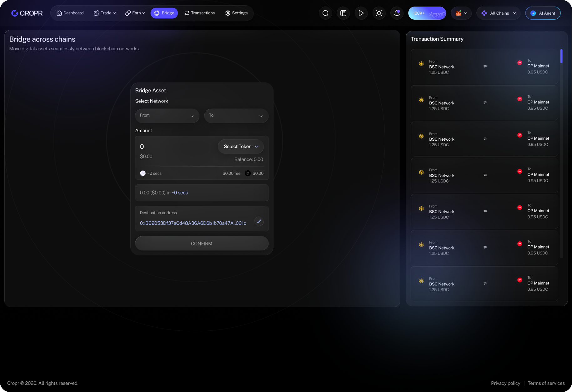Image resolution: width=572 pixels, height=392 pixels.
Task: Open the wallet avatar dropdown
Action: pos(461,13)
